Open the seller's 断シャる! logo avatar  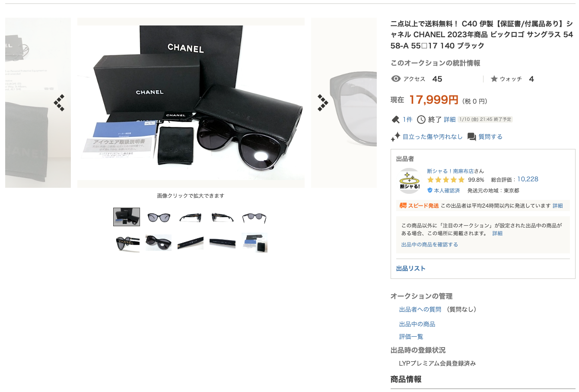410,180
